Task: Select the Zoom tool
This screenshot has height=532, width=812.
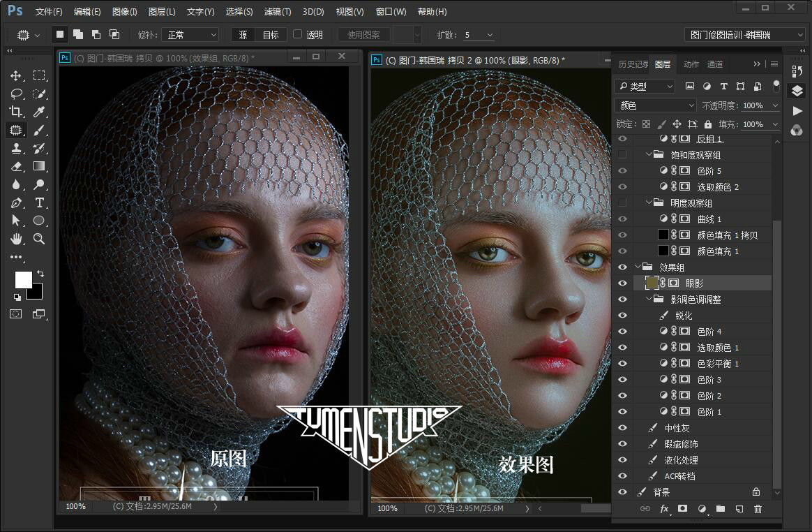Action: tap(39, 239)
